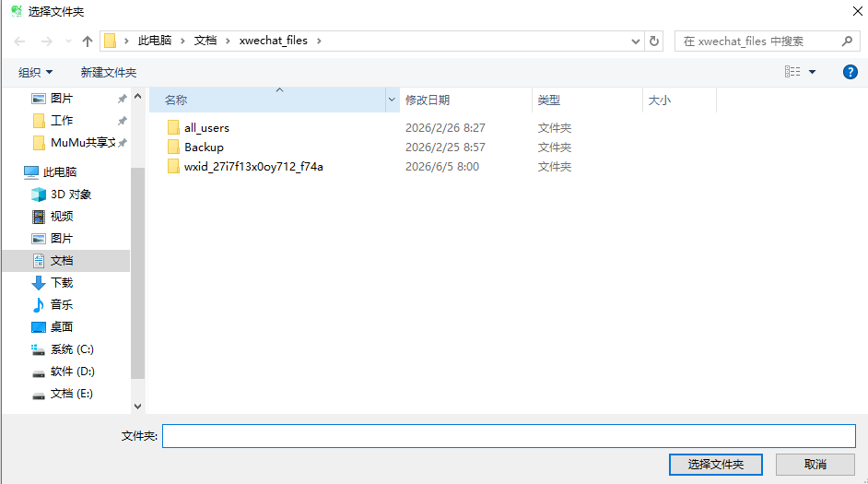Click 视频 film icon
Viewport: 868px width, 484px height.
[38, 217]
